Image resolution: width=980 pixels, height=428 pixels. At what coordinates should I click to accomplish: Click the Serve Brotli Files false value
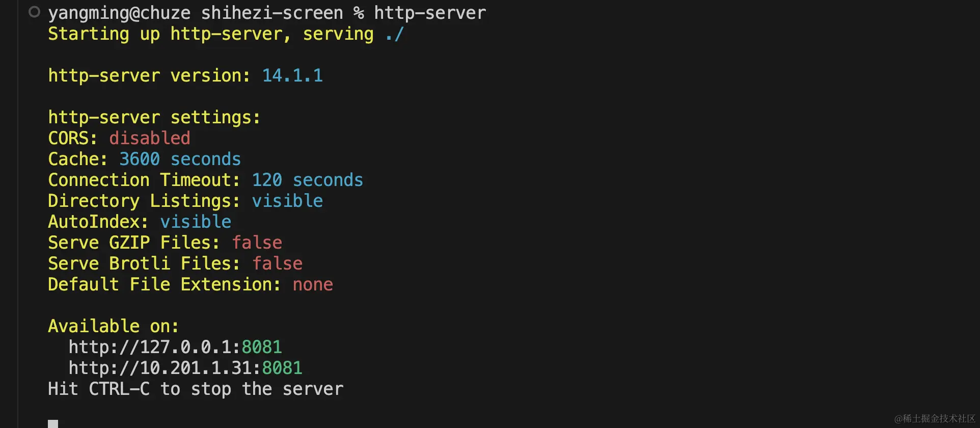(x=277, y=263)
